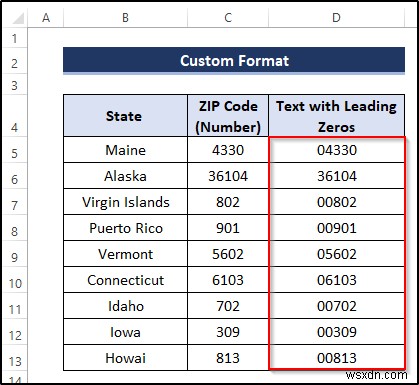This screenshot has width=419, height=385.
Task: Select row 4 header
Action: 15,116
